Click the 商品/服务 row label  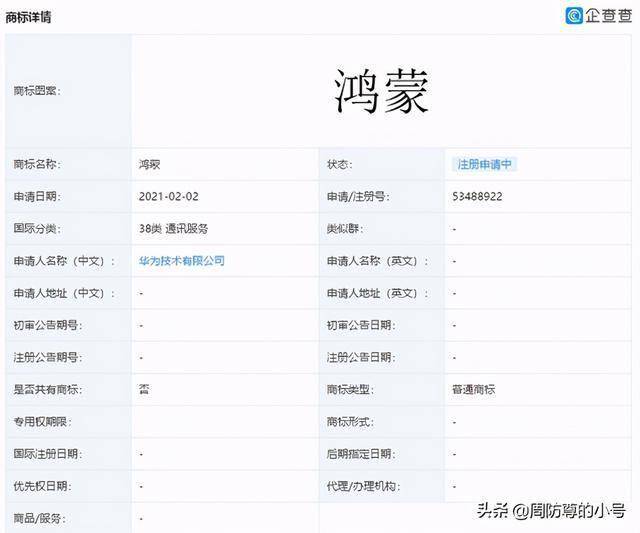[x=38, y=518]
